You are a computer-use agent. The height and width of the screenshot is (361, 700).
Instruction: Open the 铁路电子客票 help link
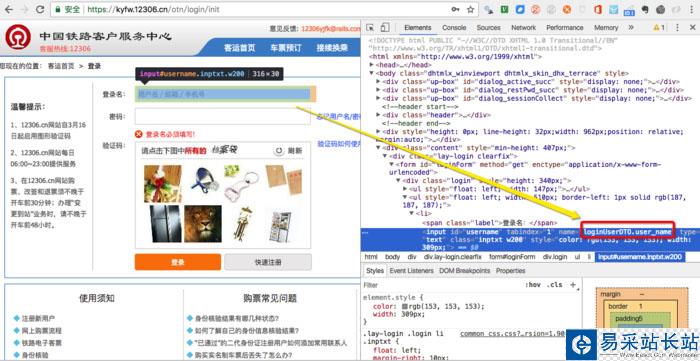[42, 343]
